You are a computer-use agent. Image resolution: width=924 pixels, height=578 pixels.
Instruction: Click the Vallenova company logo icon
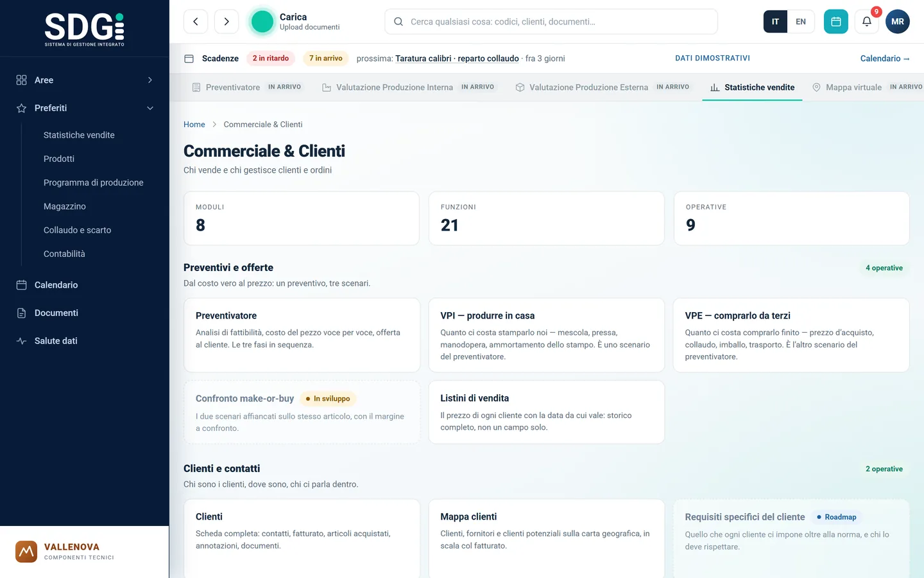26,552
